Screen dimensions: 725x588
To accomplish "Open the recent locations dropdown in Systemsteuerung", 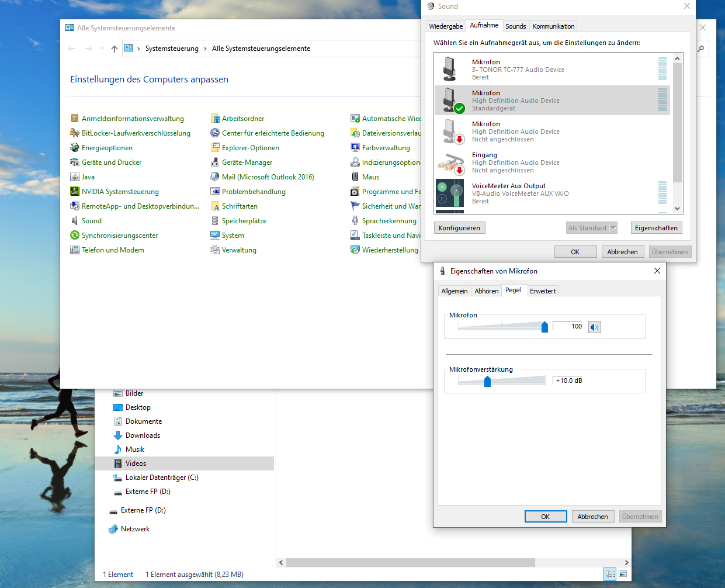I will [x=102, y=49].
